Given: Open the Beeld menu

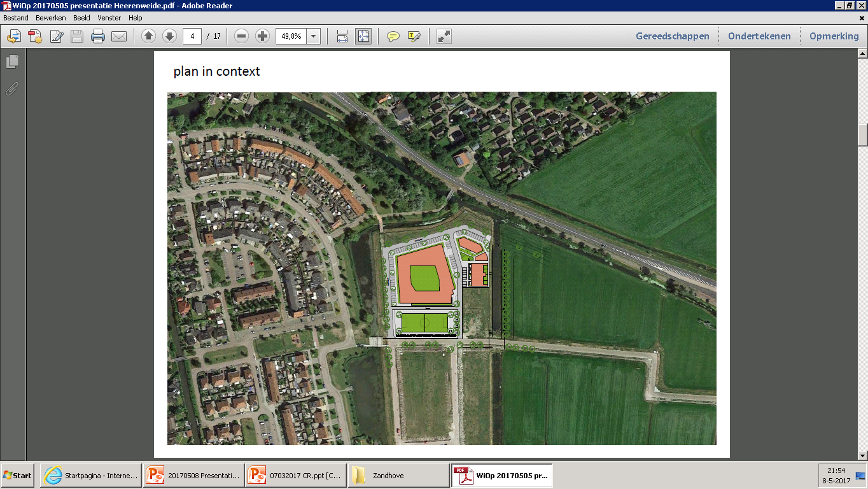Looking at the screenshot, I should click(81, 18).
